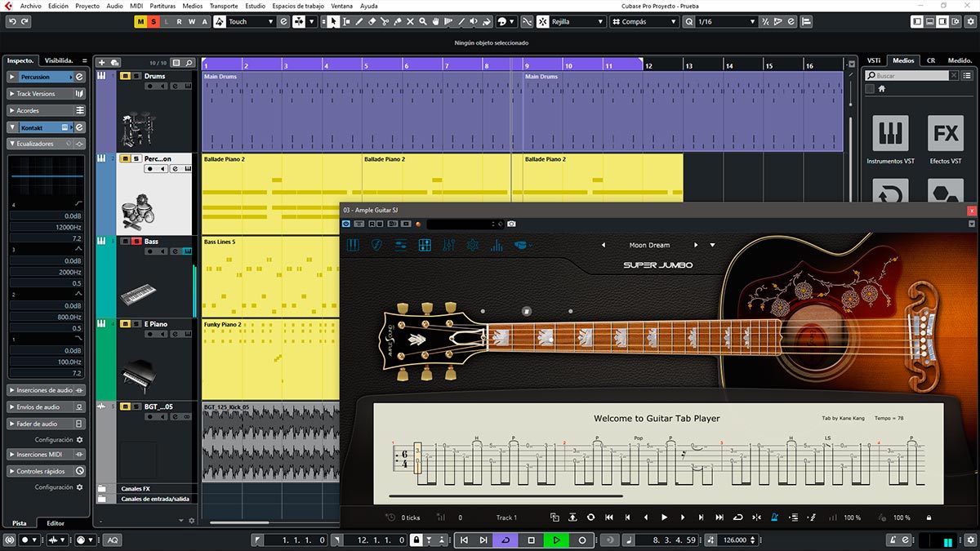The image size is (980, 551).
Task: Start playback on the main transport
Action: point(556,540)
